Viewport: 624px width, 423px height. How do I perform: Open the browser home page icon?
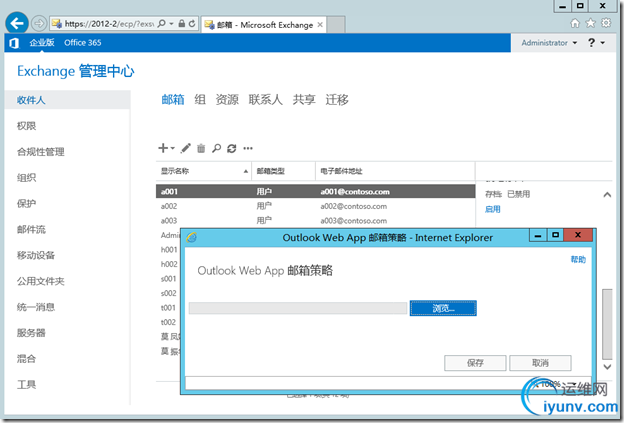(x=575, y=23)
